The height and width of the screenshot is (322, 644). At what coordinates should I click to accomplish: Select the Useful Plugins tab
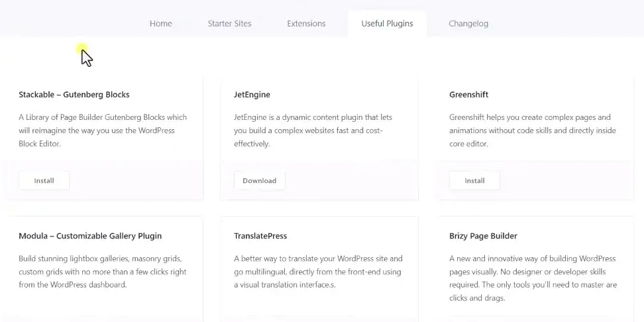(387, 23)
